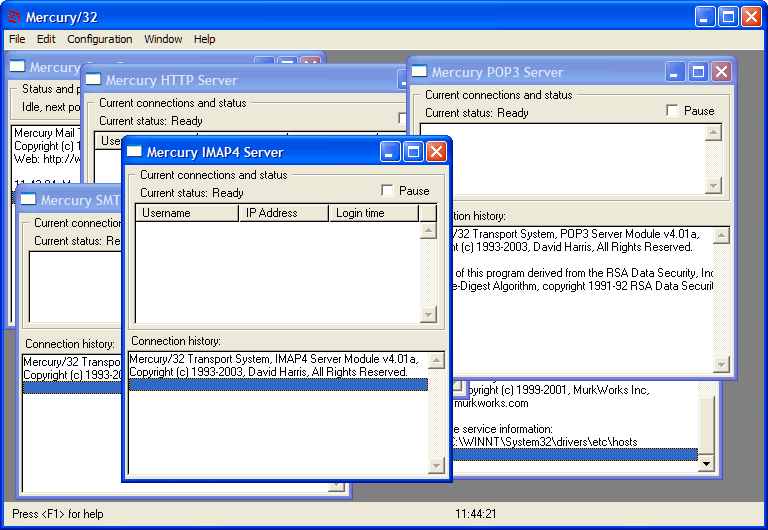This screenshot has width=768, height=530.
Task: Open the Window menu
Action: pyautogui.click(x=163, y=39)
